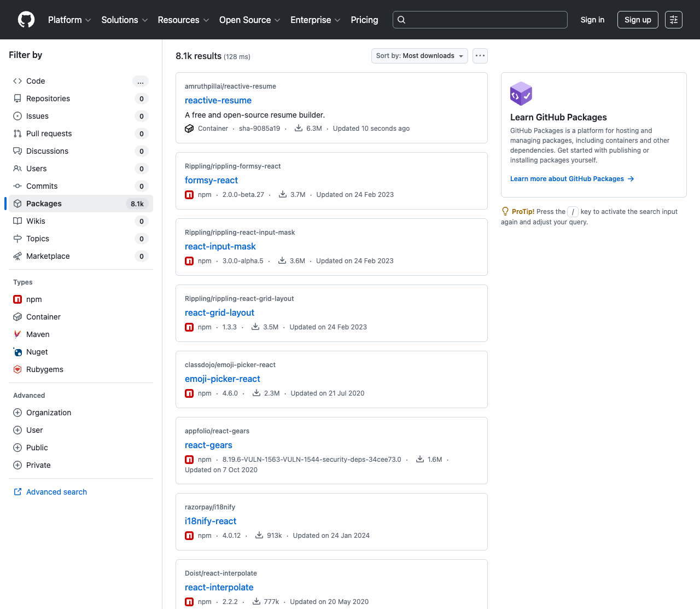700x609 pixels.
Task: Click the plus icon beside User
Action: point(17,430)
